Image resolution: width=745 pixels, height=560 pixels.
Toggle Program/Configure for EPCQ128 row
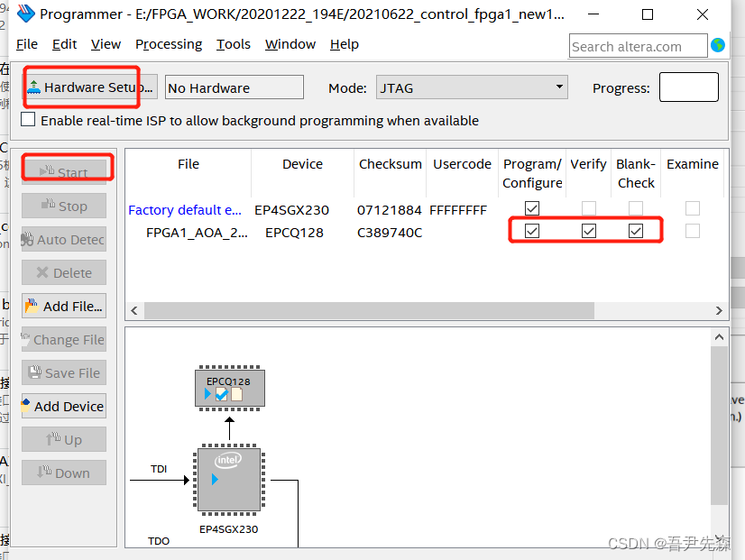coord(532,231)
